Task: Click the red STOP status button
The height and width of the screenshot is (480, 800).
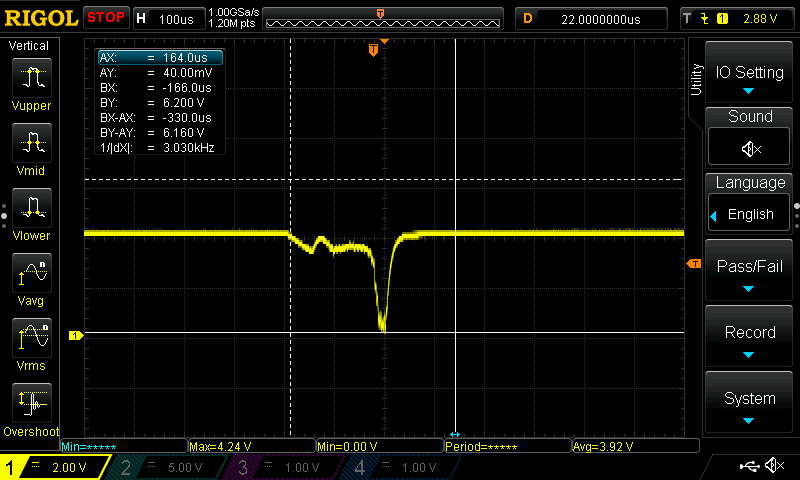Action: pos(106,18)
